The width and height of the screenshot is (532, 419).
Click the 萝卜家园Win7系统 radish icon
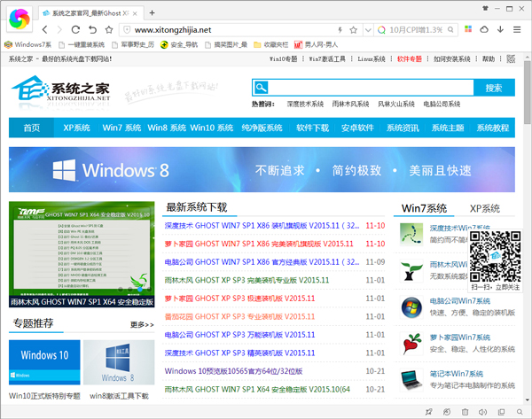pos(411,344)
